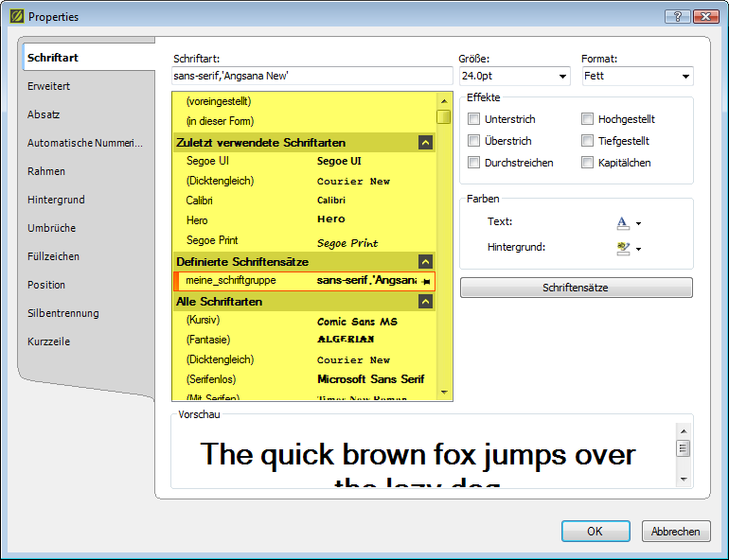The width and height of the screenshot is (729, 560).
Task: Click the pin icon on meine_schriftgruppe row
Action: [x=426, y=282]
